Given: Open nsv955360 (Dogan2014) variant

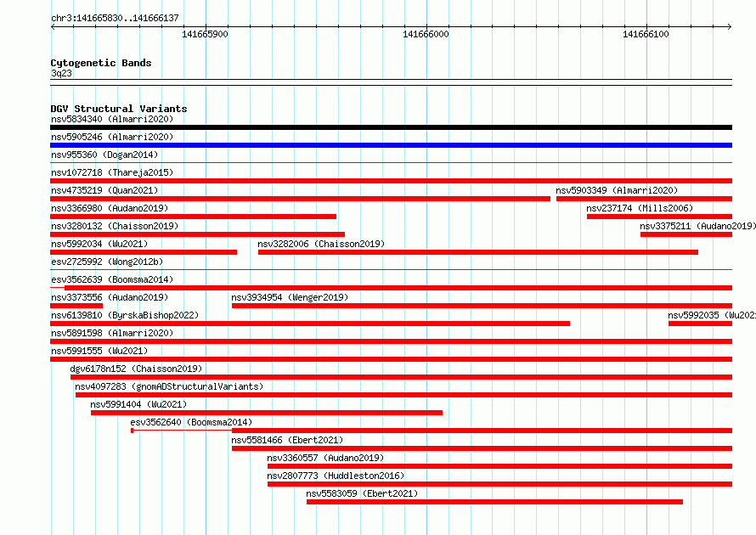Looking at the screenshot, I should coord(104,155).
